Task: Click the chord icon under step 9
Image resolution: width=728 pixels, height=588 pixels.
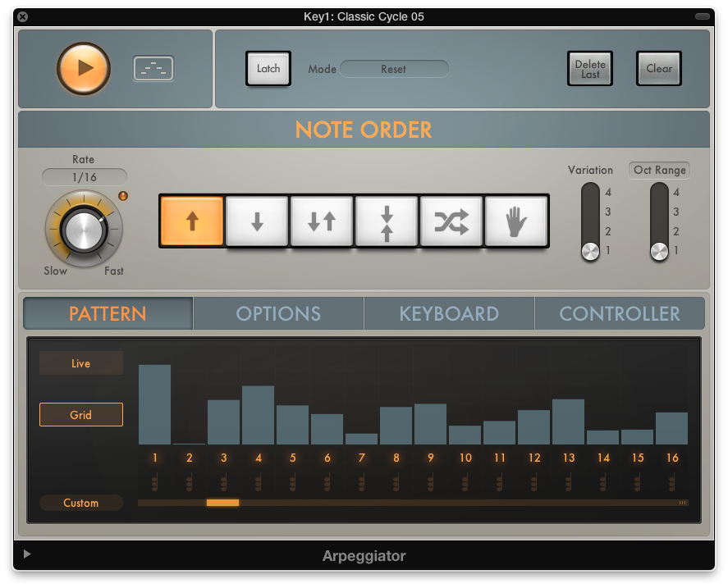Action: [x=430, y=483]
